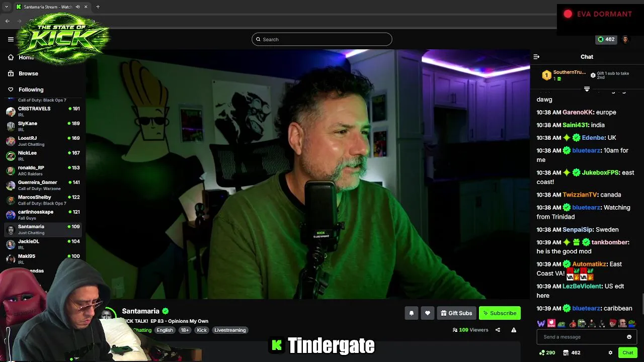Report stream with warning triangle icon

click(514, 330)
